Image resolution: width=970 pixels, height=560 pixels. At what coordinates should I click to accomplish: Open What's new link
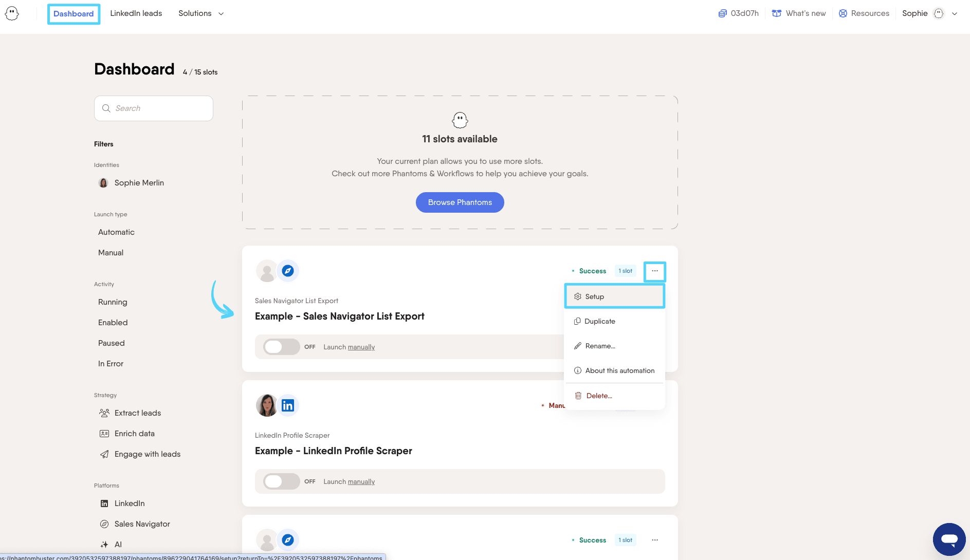pos(806,13)
